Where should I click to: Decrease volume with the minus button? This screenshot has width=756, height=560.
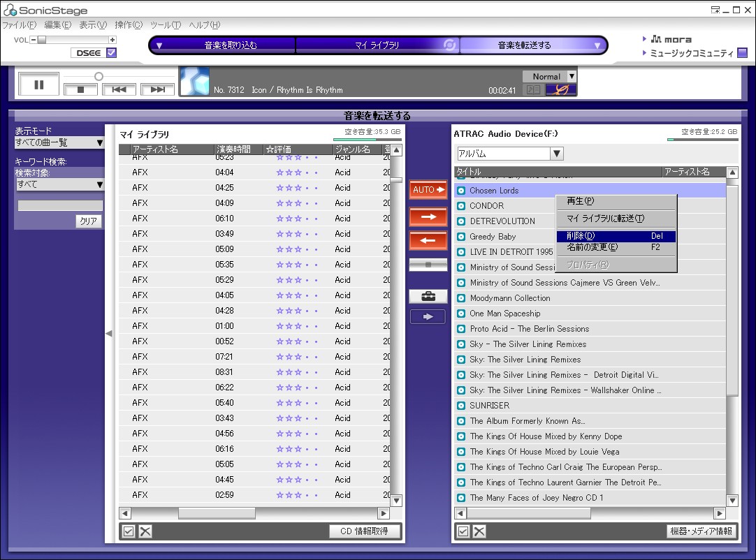point(34,40)
